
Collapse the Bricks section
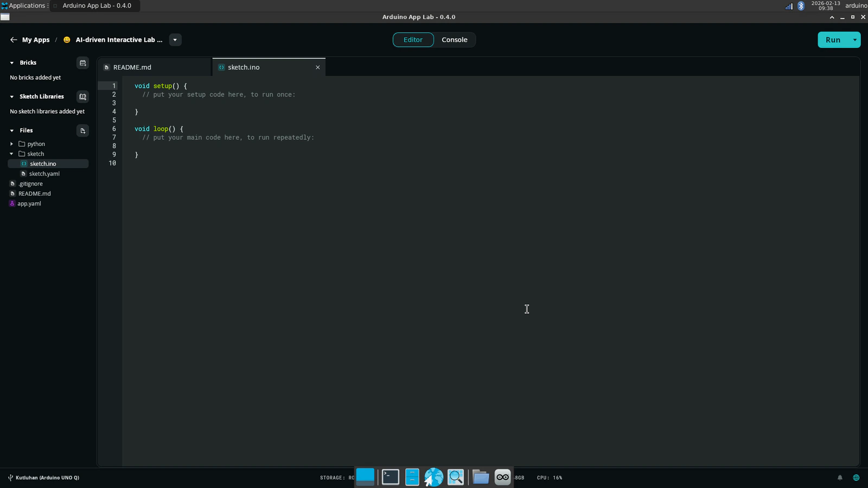pyautogui.click(x=12, y=63)
